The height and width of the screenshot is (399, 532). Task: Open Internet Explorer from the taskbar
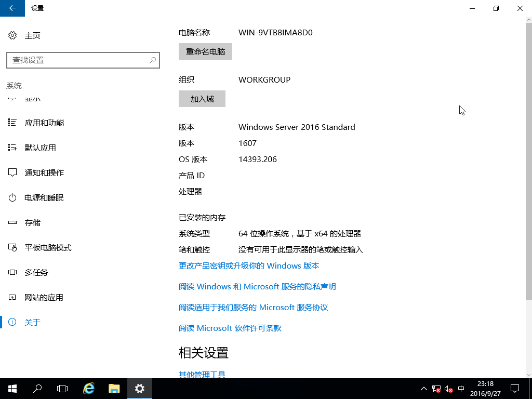tap(89, 388)
